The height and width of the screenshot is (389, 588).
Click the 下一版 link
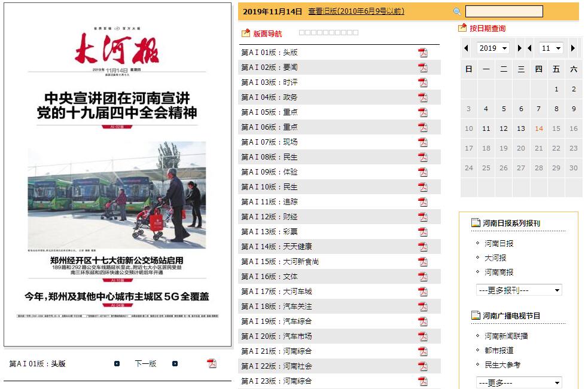145,363
